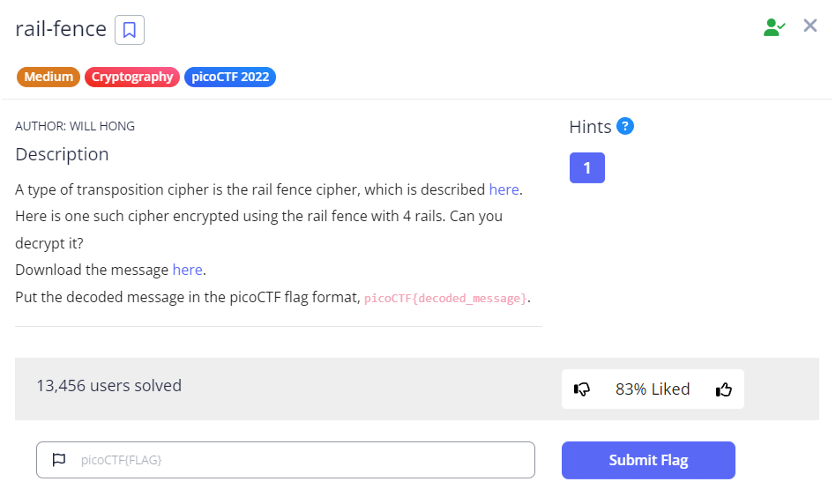Click the Hints question mark icon

(x=625, y=126)
